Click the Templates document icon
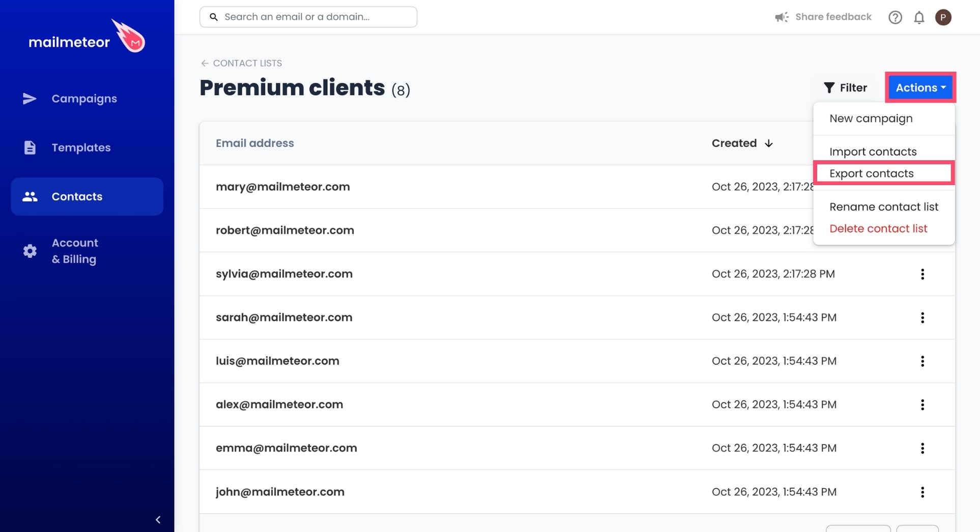This screenshot has width=980, height=532. coord(30,147)
